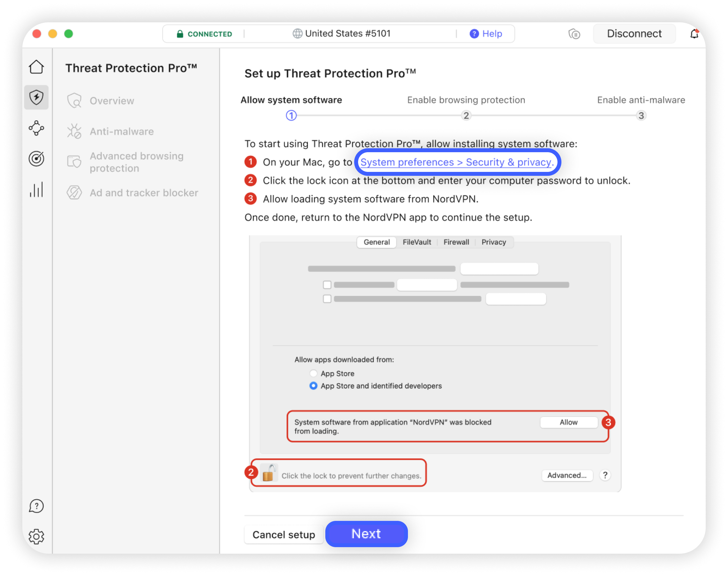Select App Store radio button
Image resolution: width=728 pixels, height=576 pixels.
pos(313,373)
